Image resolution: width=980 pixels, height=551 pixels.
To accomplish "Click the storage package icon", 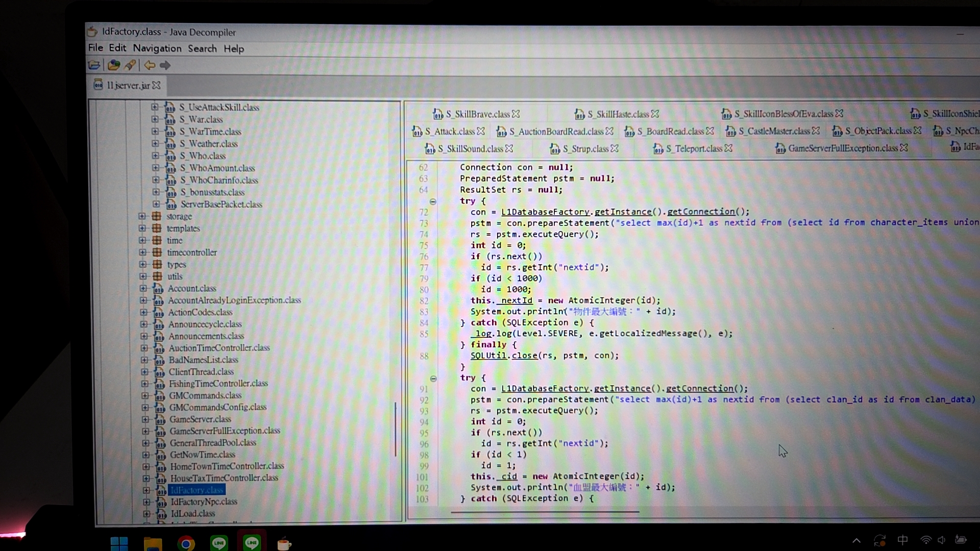I will (x=157, y=216).
